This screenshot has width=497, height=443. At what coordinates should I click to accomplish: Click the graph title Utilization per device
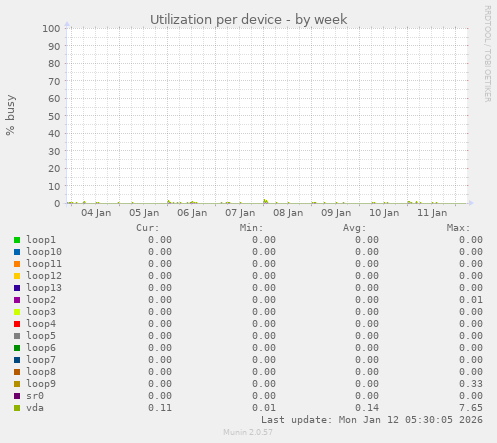tap(248, 20)
